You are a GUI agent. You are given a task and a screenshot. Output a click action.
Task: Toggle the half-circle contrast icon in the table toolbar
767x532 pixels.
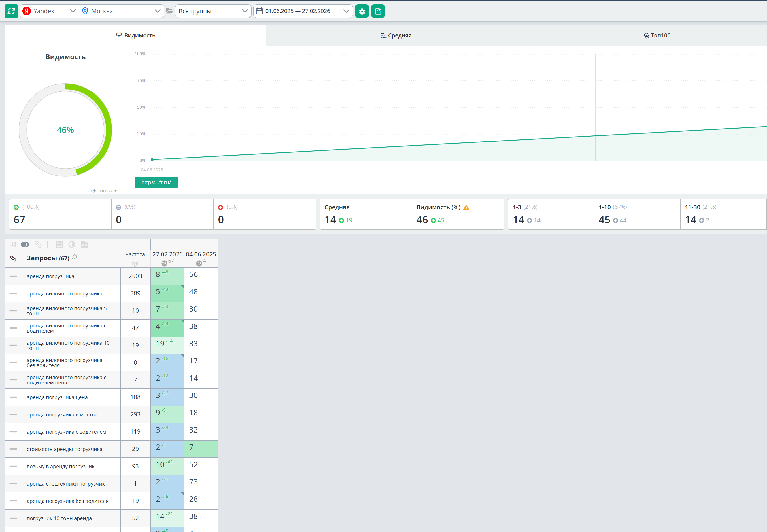click(72, 244)
